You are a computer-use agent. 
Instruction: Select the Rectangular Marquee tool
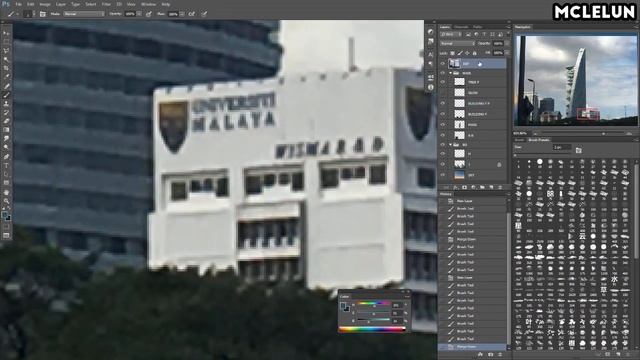point(6,41)
